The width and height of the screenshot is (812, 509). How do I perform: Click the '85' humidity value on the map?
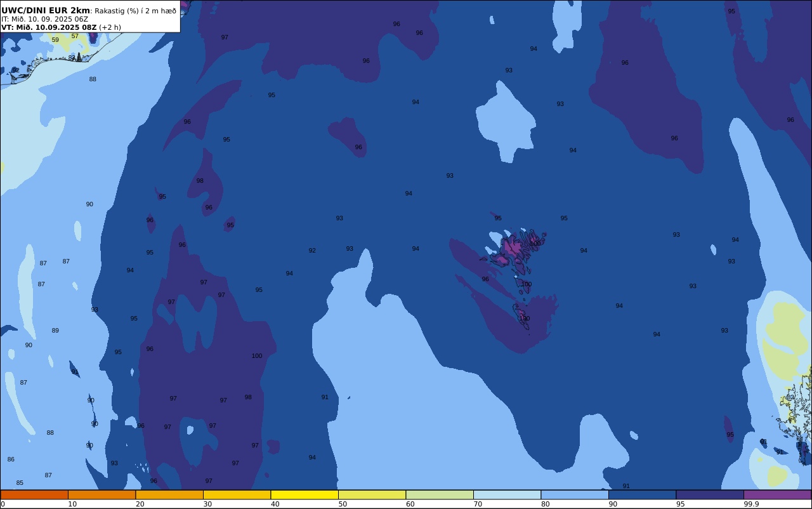[20, 483]
